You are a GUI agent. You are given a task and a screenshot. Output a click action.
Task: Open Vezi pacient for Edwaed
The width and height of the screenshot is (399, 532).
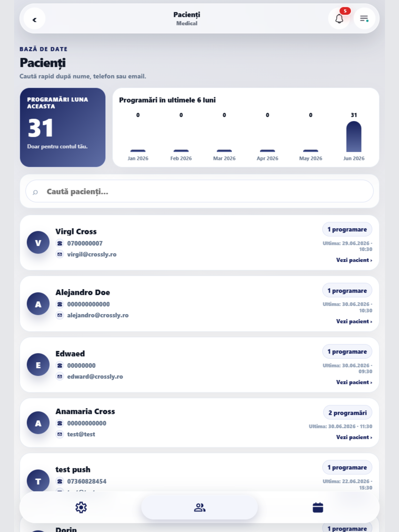click(354, 382)
